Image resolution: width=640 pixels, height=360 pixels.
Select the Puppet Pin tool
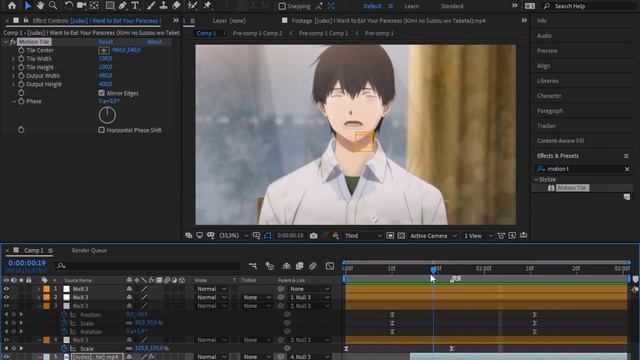(x=207, y=6)
